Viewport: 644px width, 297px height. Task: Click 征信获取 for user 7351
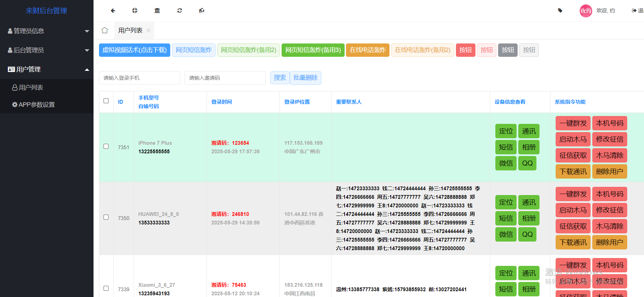(573, 155)
